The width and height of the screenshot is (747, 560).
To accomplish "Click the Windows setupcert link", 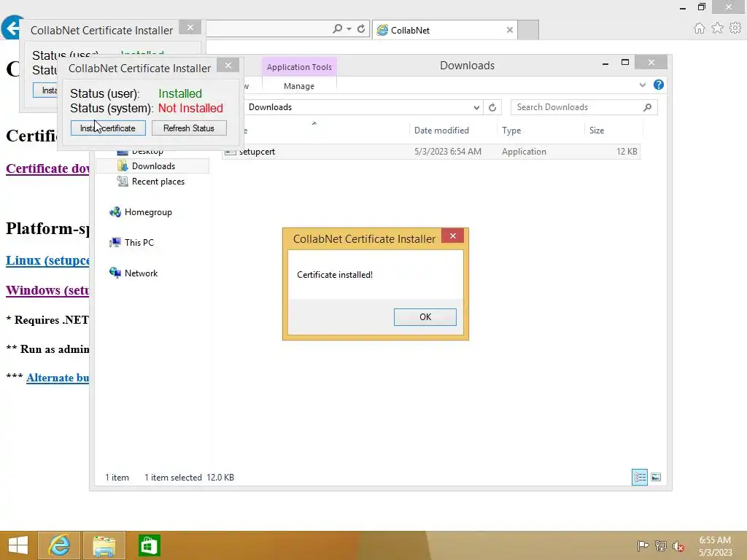I will (x=47, y=290).
